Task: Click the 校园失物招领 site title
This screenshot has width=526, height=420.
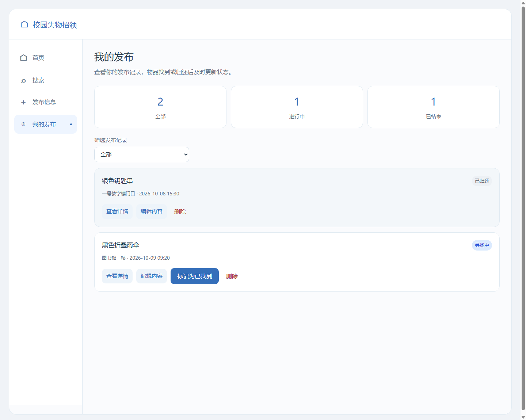Action: pyautogui.click(x=55, y=24)
